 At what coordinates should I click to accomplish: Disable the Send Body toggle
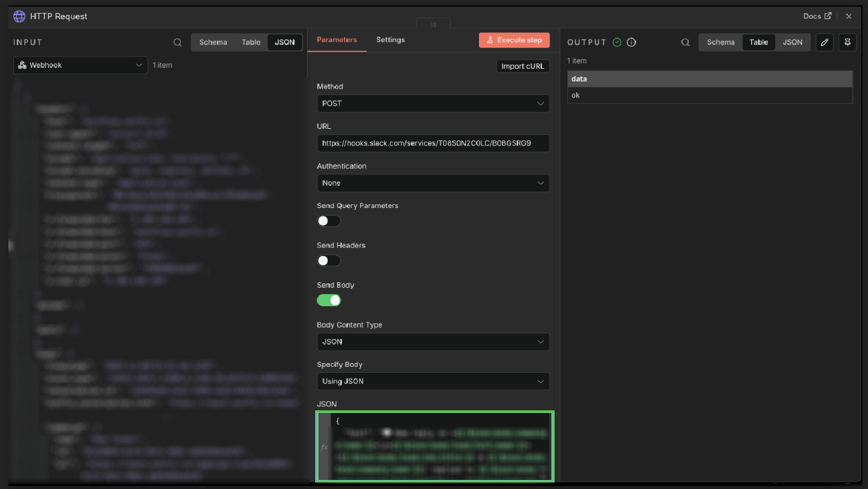pos(328,300)
